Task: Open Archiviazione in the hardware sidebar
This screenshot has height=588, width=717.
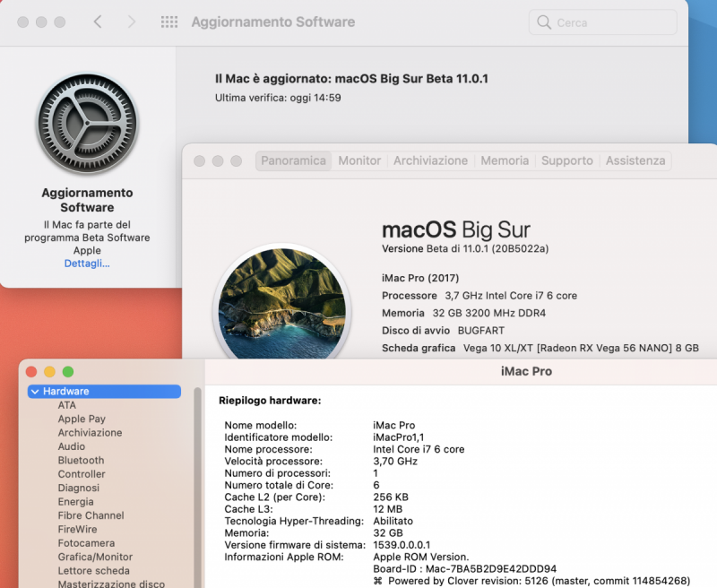Action: [90, 433]
